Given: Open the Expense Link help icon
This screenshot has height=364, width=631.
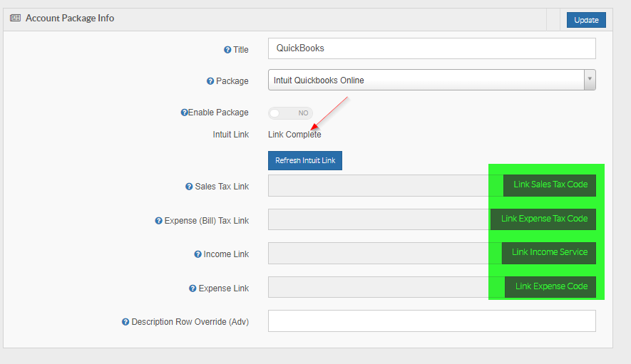Looking at the screenshot, I should click(x=193, y=288).
